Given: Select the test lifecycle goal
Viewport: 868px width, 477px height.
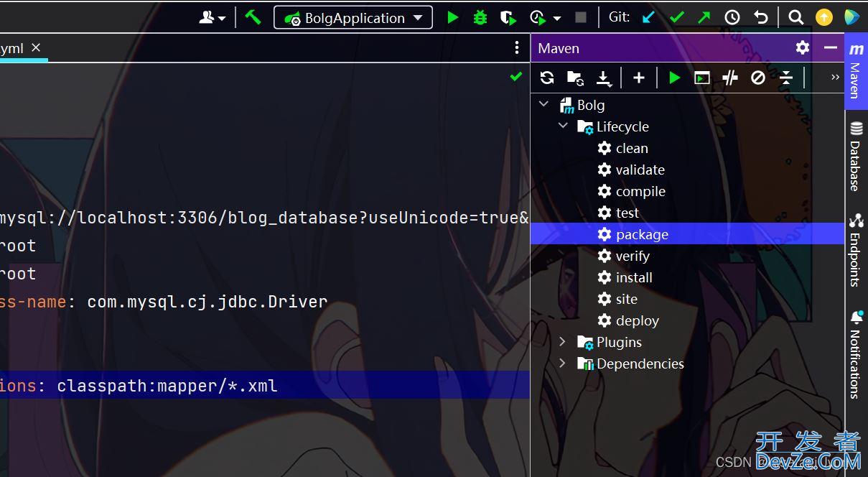Looking at the screenshot, I should [627, 213].
